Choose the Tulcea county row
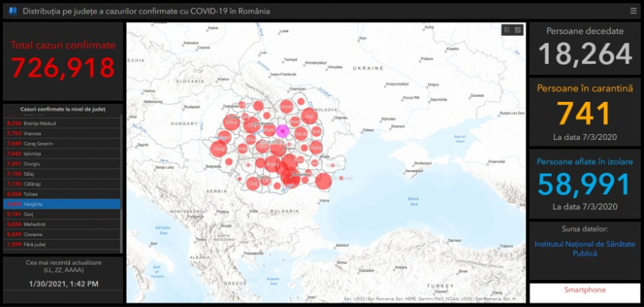This screenshot has height=307, width=644. click(x=61, y=193)
